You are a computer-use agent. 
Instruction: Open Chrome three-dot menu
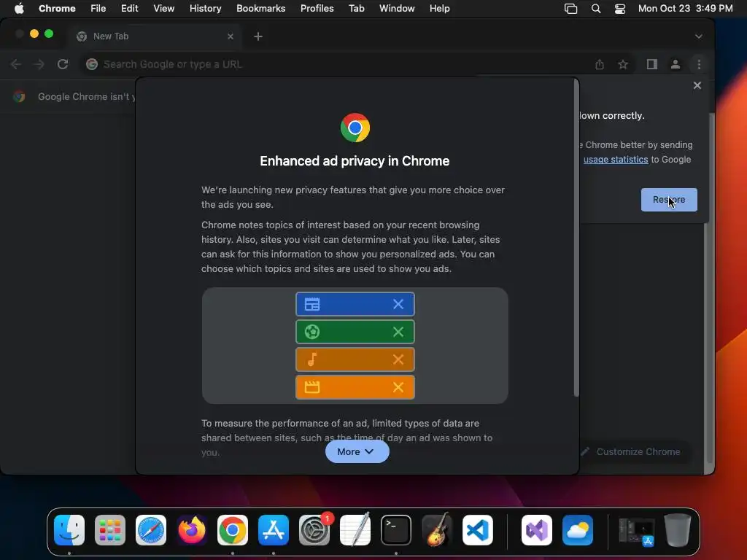point(699,64)
